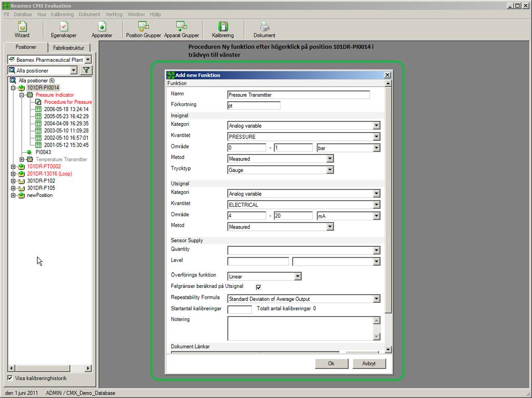Click the green filter funnel icon
This screenshot has height=398, width=532.
86,70
